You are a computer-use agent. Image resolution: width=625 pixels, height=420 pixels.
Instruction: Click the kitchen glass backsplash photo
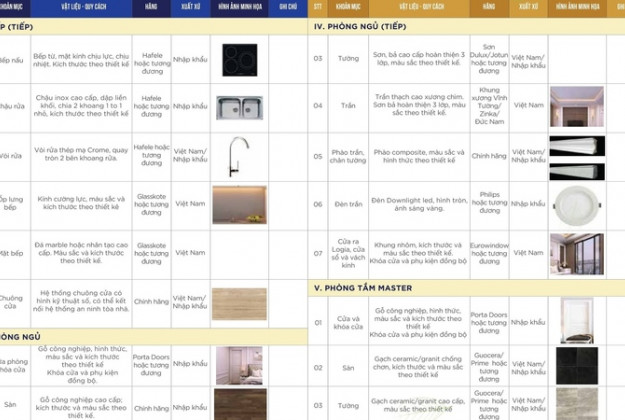pos(240,205)
